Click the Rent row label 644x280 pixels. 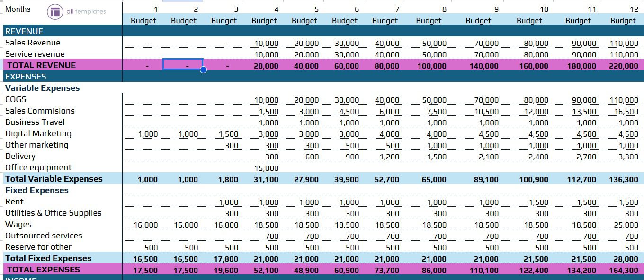click(x=14, y=201)
